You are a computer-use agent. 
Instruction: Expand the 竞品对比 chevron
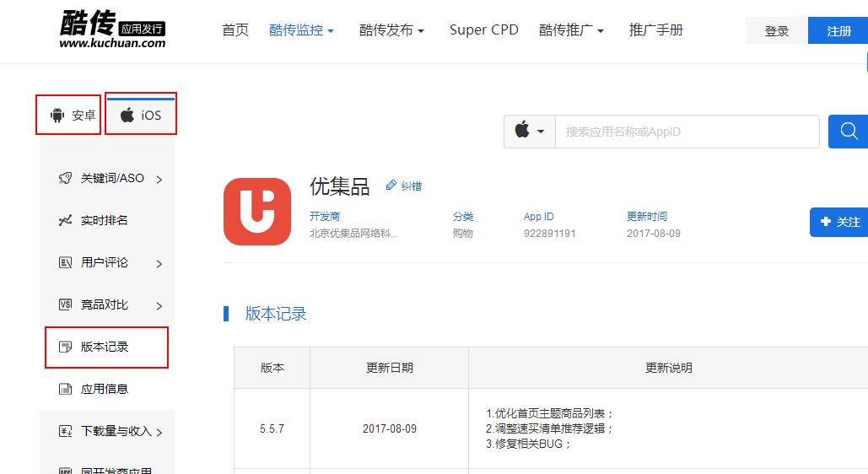(159, 305)
